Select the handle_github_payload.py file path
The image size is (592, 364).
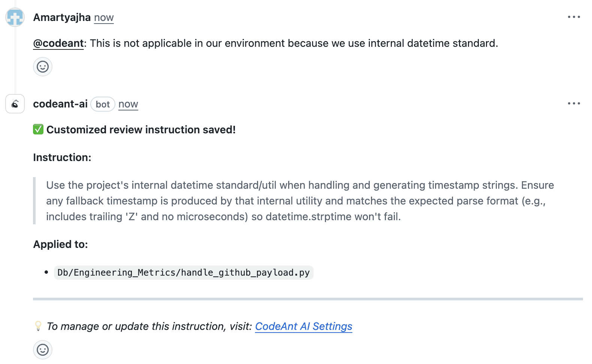point(183,272)
